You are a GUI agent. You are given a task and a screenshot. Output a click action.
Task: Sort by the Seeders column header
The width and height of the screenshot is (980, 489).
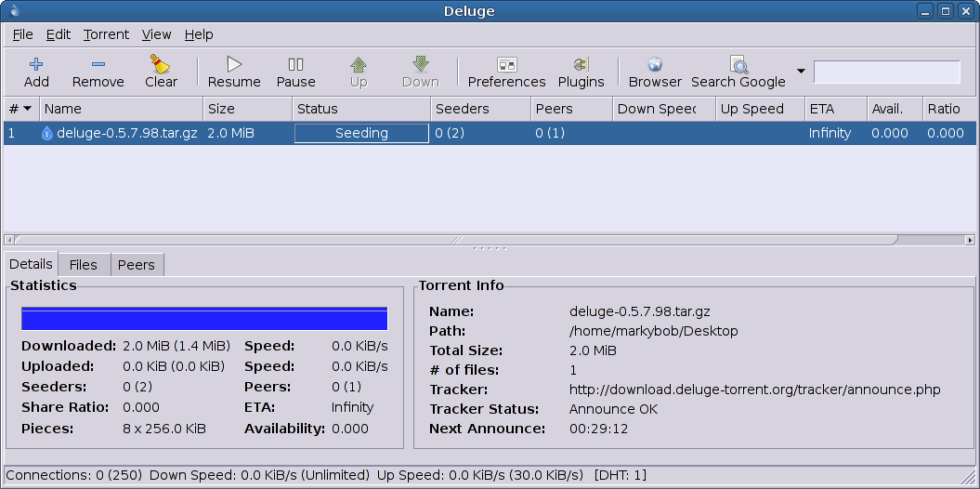[x=480, y=109]
